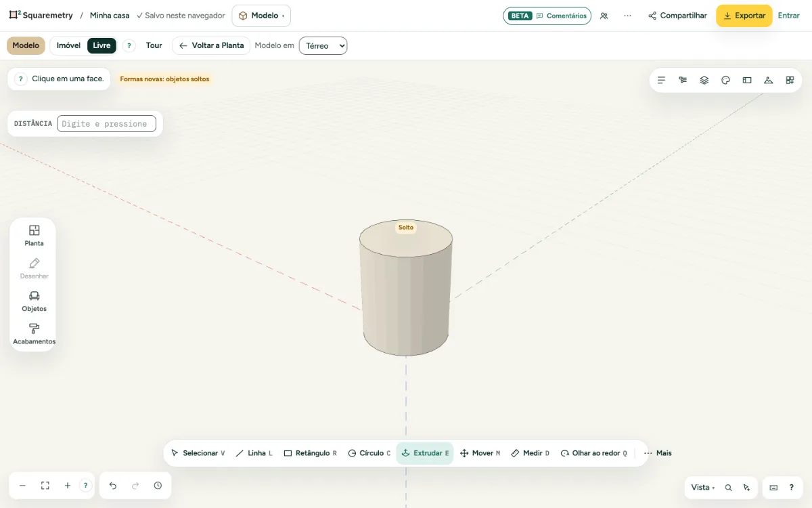Select the Extrudar tool
The width and height of the screenshot is (812, 508).
click(425, 453)
